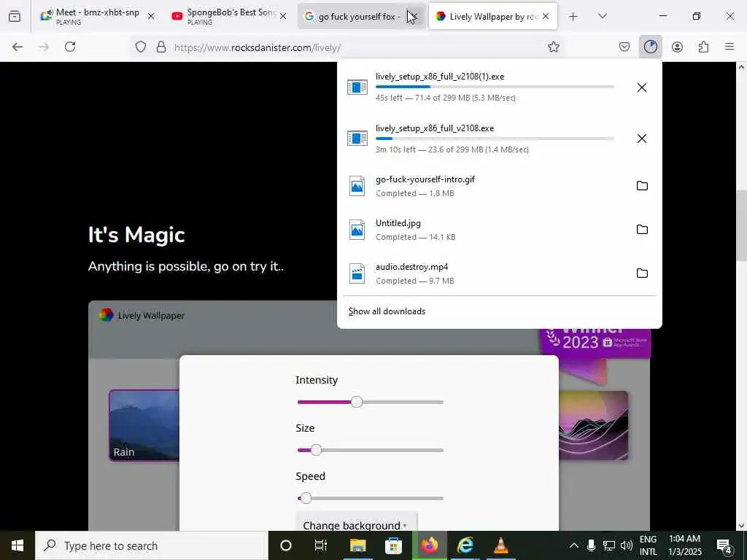This screenshot has width=747, height=560.
Task: Toggle the Downloads toolbar button
Action: tap(650, 47)
